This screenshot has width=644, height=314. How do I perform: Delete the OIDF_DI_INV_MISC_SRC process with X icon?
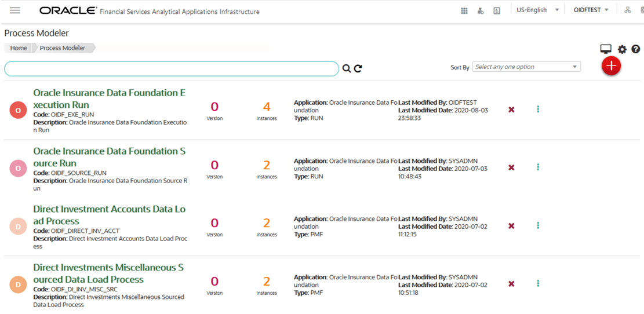(x=512, y=284)
